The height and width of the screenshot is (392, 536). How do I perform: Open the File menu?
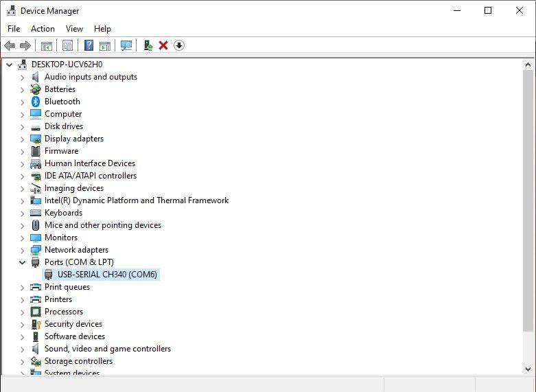14,29
